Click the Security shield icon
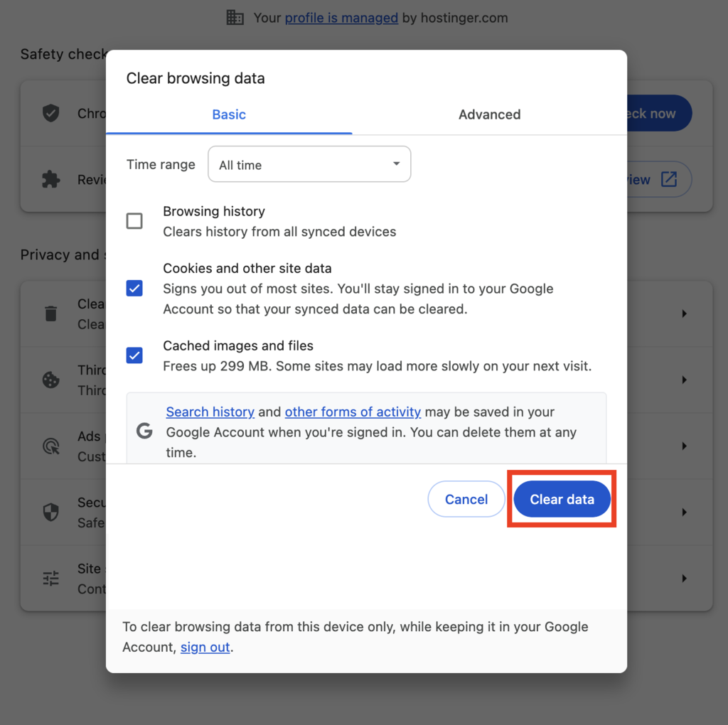 [51, 512]
